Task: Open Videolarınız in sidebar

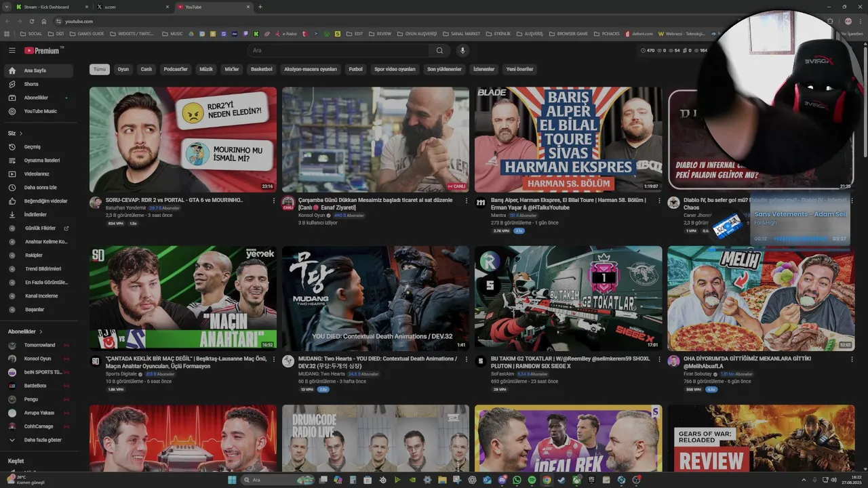Action: coord(39,174)
